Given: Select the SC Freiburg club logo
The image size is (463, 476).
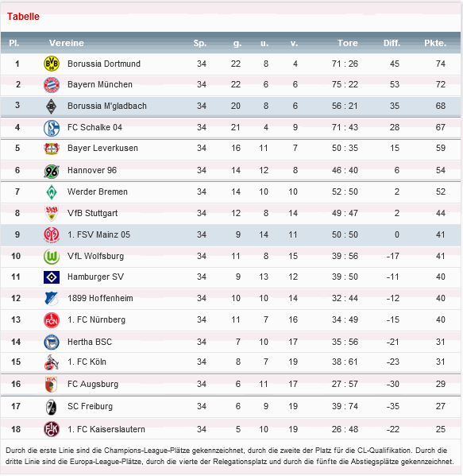Looking at the screenshot, I should pos(52,407).
